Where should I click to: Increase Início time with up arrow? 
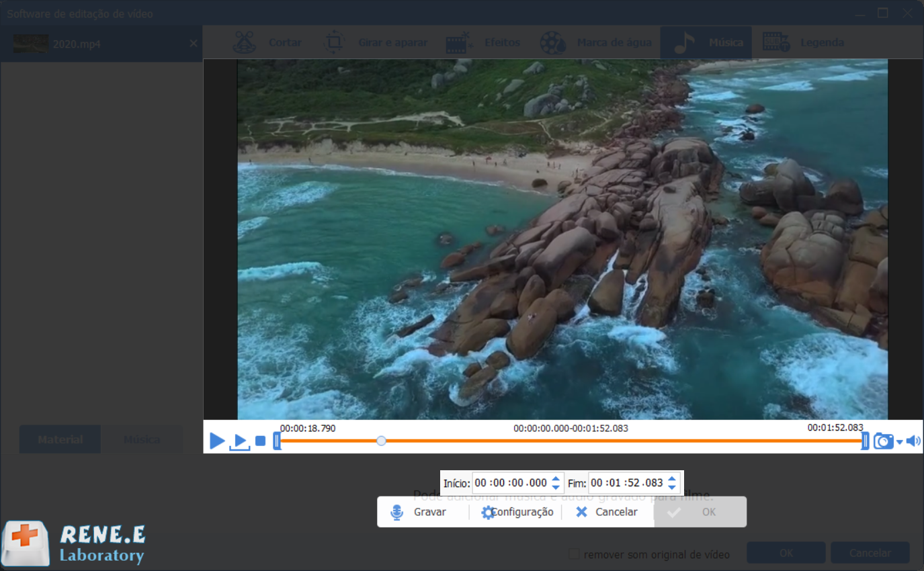(x=556, y=479)
